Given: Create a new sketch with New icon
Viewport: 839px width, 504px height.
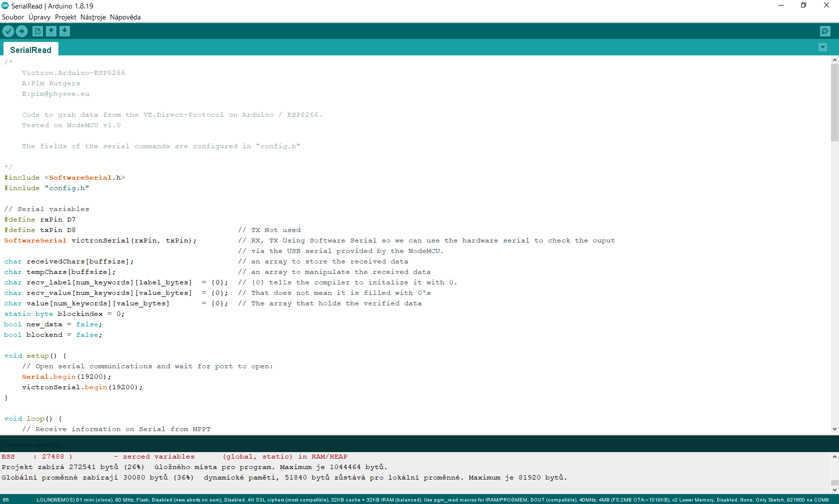Looking at the screenshot, I should pyautogui.click(x=37, y=31).
